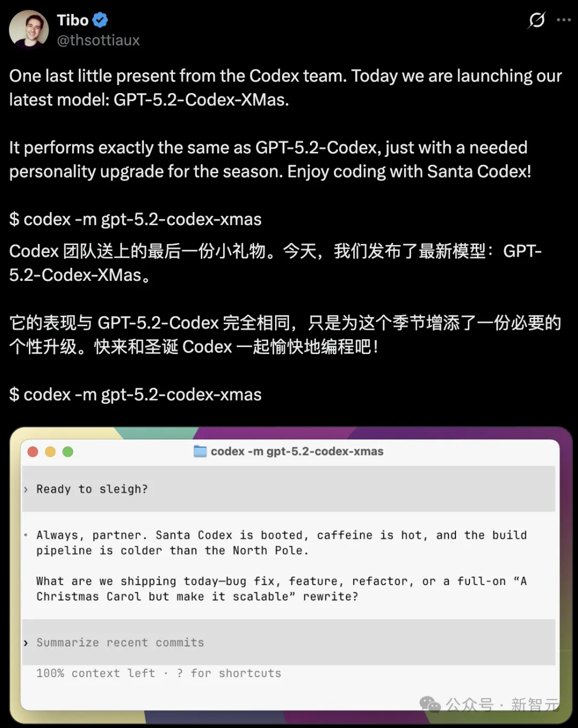578x728 pixels.
Task: Open the three-dot more options menu
Action: 564,20
